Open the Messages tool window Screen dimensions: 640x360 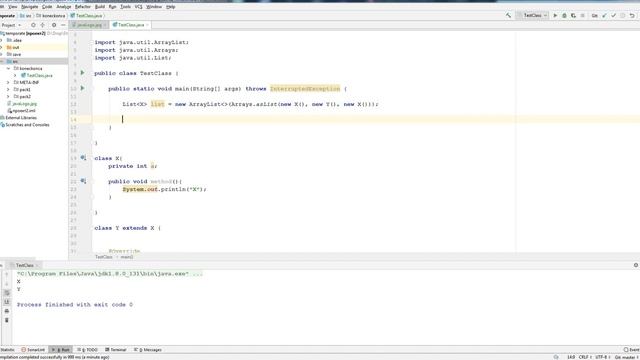pyautogui.click(x=148, y=350)
